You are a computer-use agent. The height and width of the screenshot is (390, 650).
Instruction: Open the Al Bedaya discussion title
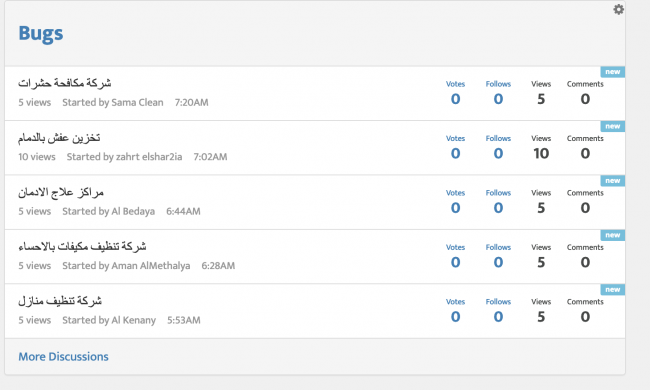61,192
